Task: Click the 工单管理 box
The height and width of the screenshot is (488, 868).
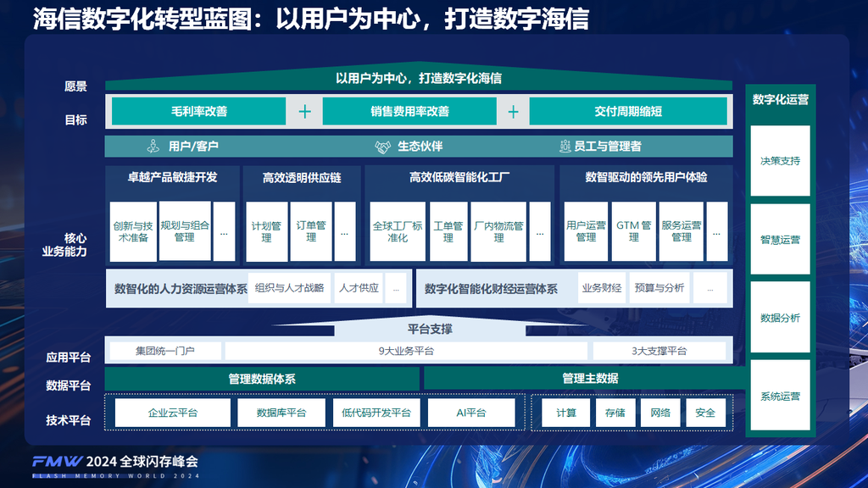Action: pos(448,231)
